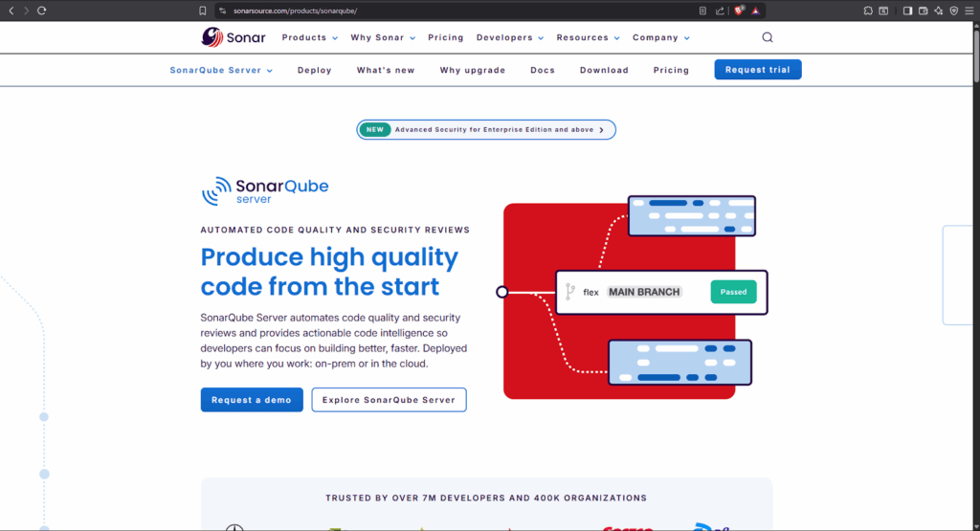Toggle the browser sidebar panel icon
Screen dimensions: 980x531
[907, 11]
